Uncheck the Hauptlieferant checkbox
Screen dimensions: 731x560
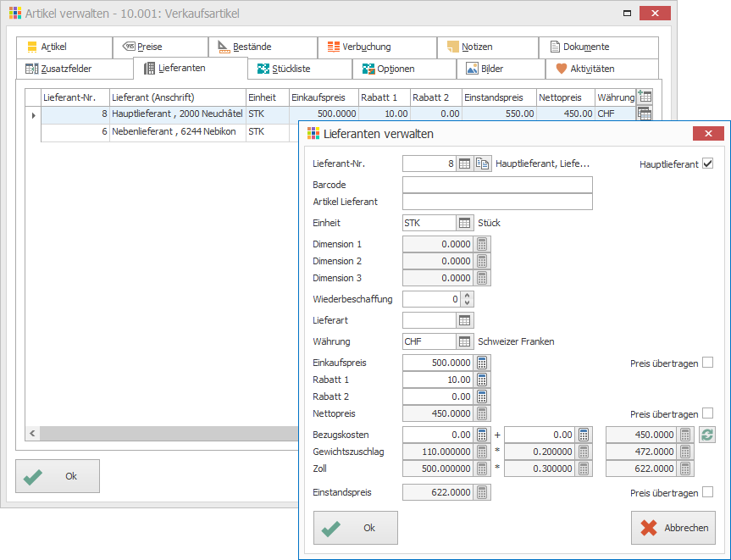[x=707, y=164]
